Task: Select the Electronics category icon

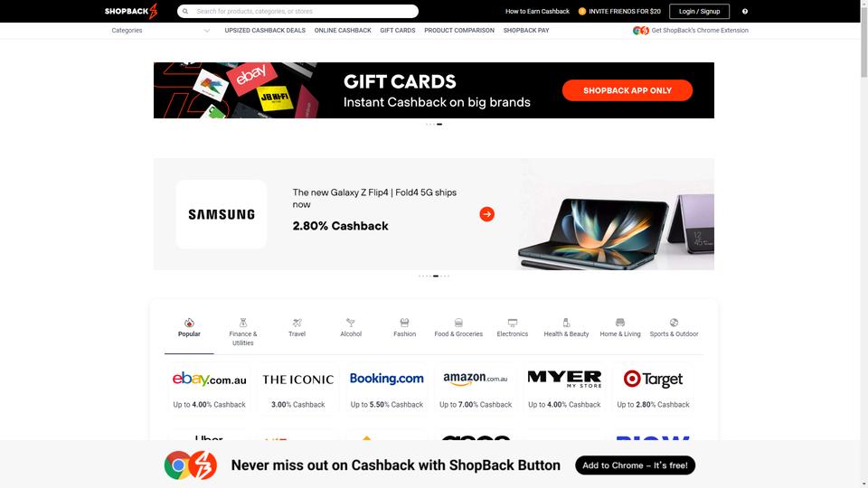Action: click(x=513, y=323)
